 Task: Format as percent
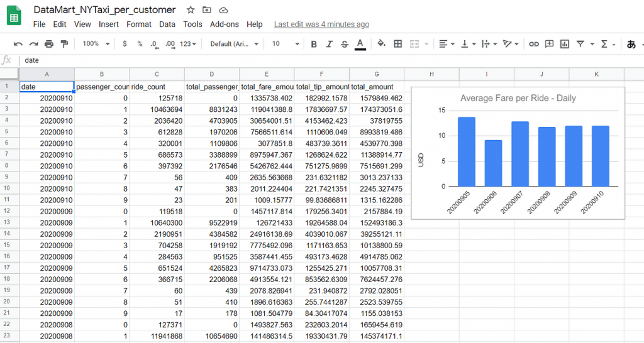tap(140, 44)
